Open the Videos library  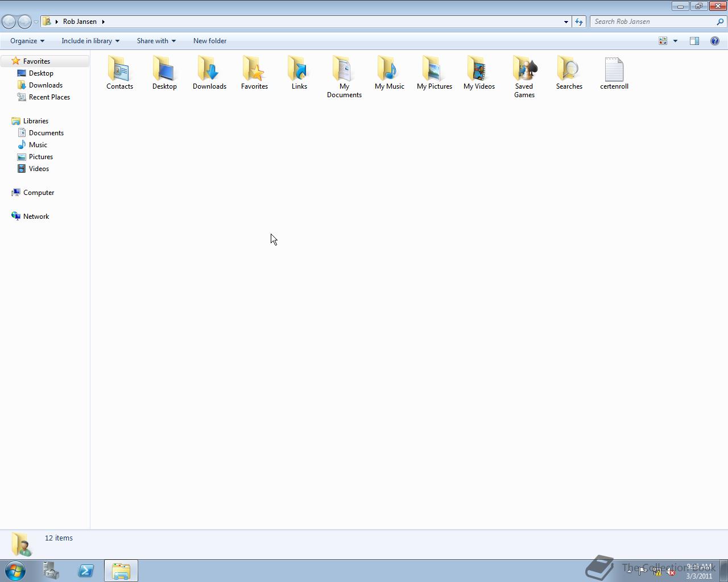coord(39,169)
